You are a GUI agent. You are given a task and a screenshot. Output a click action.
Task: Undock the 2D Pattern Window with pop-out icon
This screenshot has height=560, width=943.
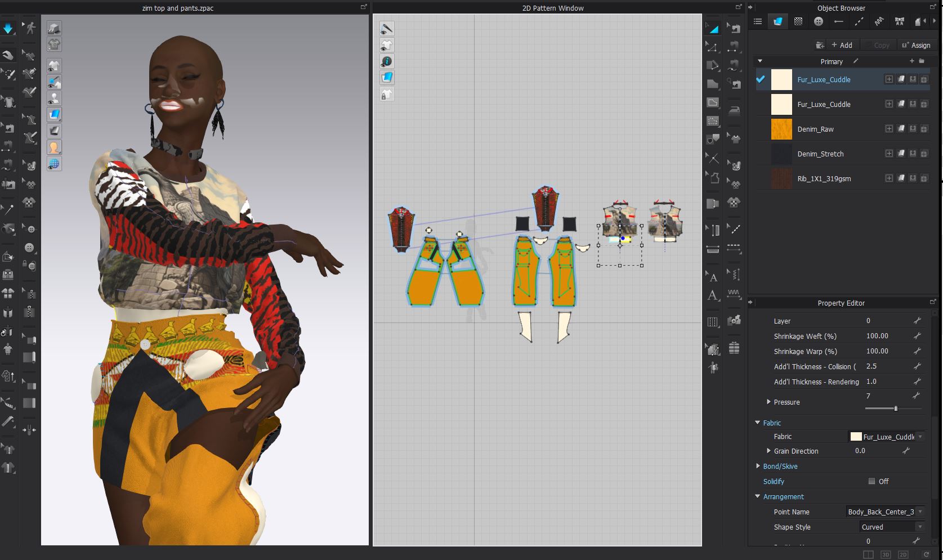coord(739,7)
